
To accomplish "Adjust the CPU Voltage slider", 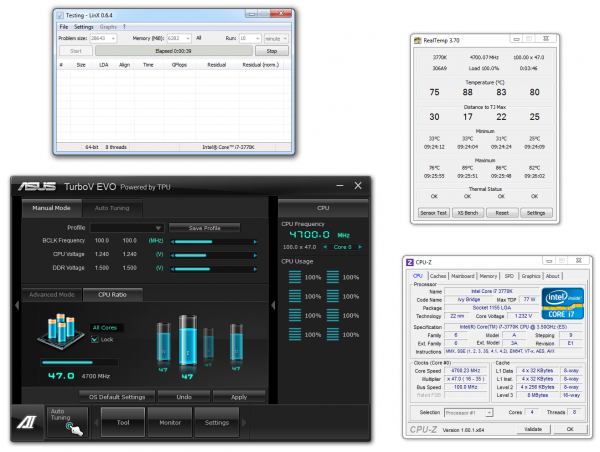I will tap(214, 255).
